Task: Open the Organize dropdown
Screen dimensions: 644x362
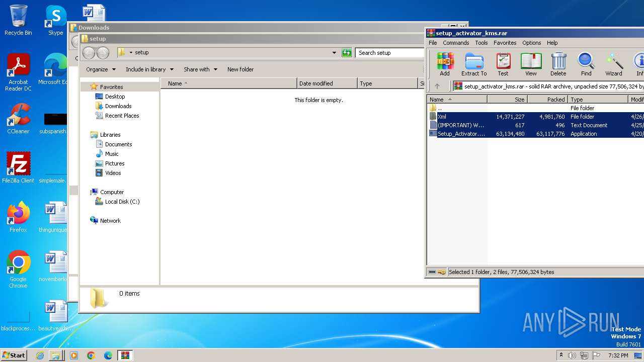Action: coord(101,69)
